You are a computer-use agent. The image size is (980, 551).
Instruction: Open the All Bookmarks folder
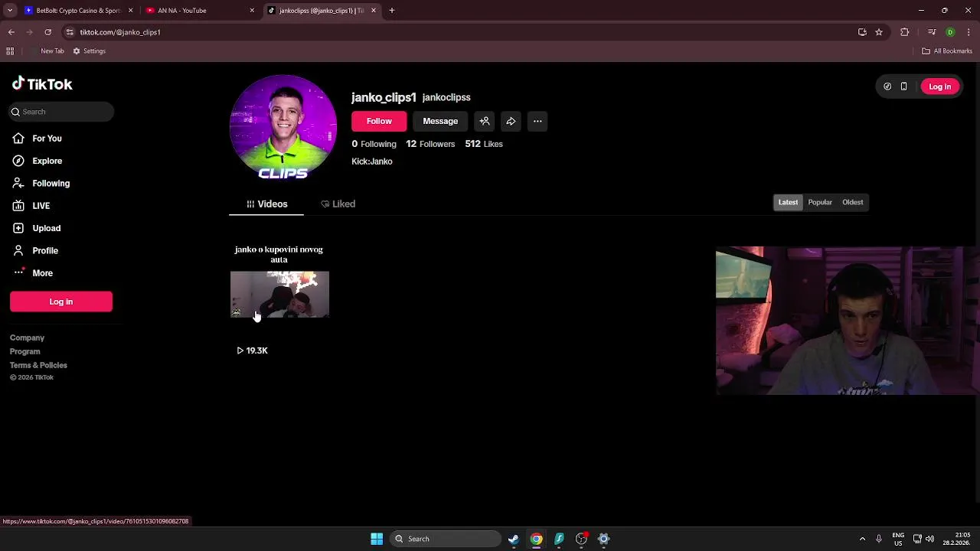[x=947, y=51]
